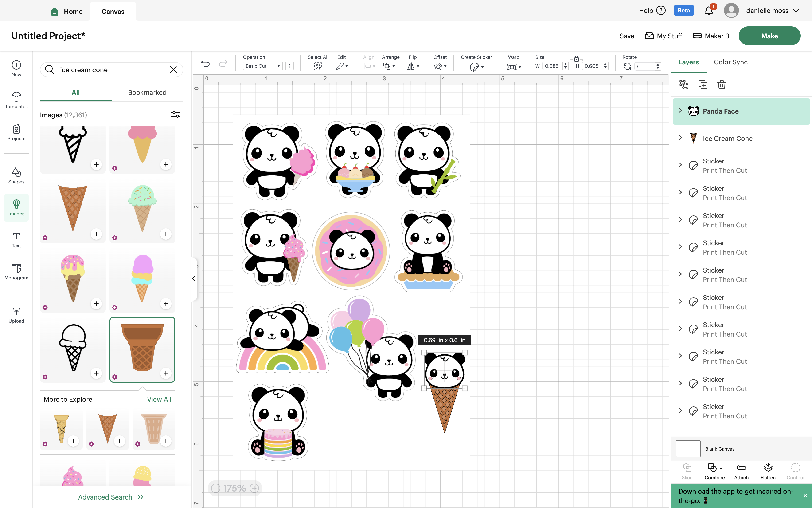Click the Beta badge
Image resolution: width=812 pixels, height=508 pixels.
point(683,10)
